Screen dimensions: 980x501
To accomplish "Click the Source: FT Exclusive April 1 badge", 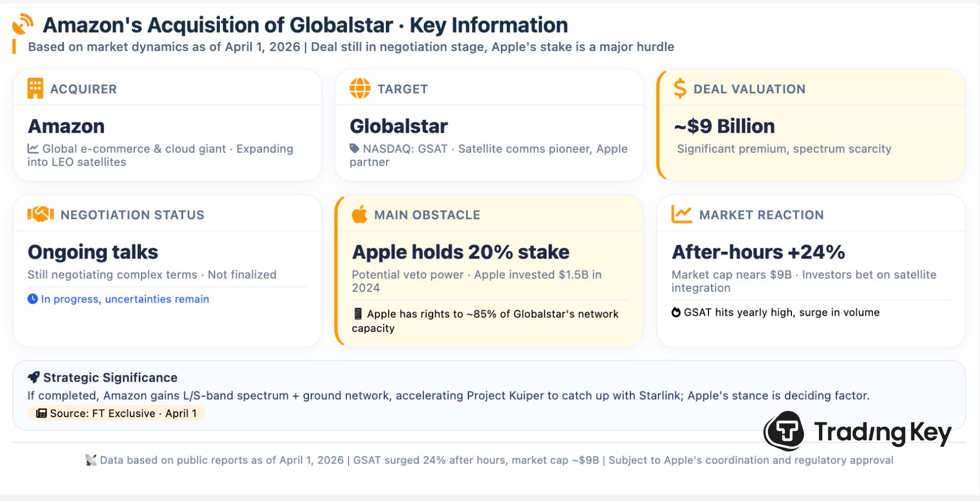I will (117, 413).
